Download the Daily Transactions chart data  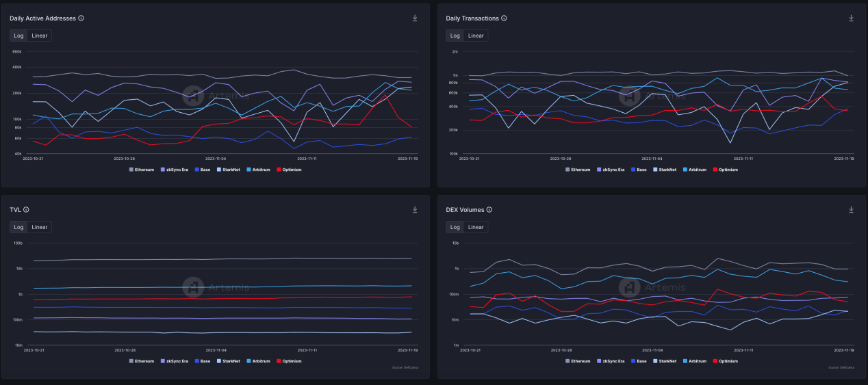click(851, 18)
